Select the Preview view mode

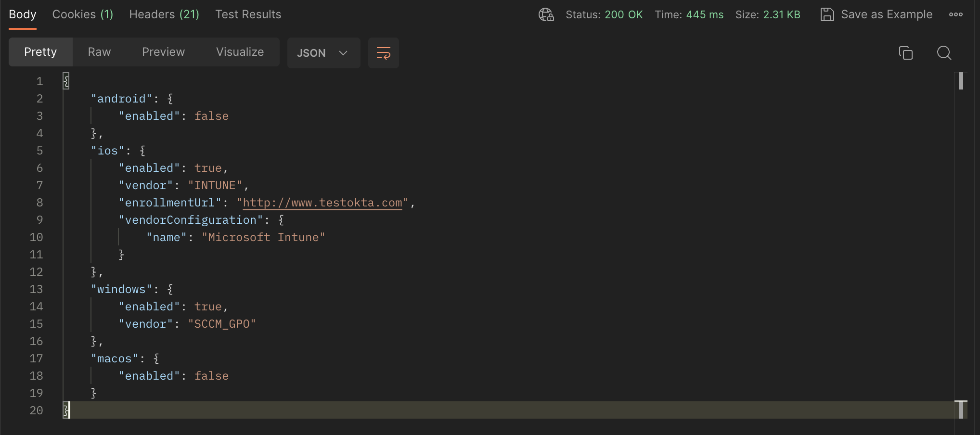click(x=163, y=52)
